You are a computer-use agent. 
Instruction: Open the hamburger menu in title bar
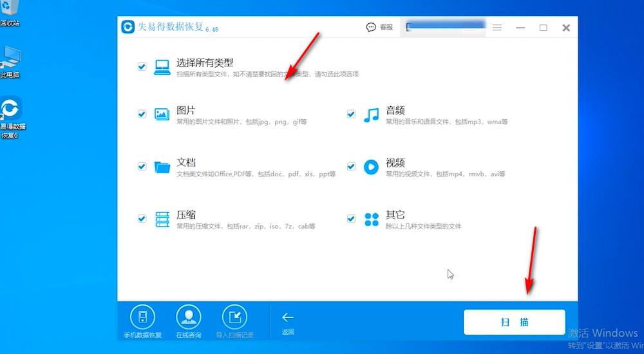(497, 28)
